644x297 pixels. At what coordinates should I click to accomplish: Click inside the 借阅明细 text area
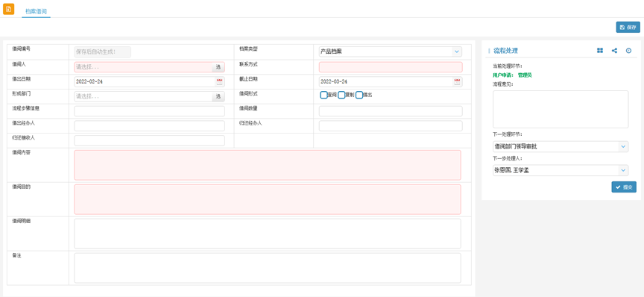268,234
